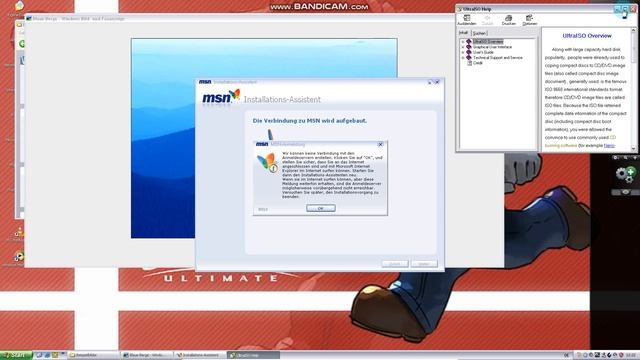Screen dimensions: 640x360
Task: Click the Drucken printer icon in UltraISO Help
Action: tap(509, 18)
